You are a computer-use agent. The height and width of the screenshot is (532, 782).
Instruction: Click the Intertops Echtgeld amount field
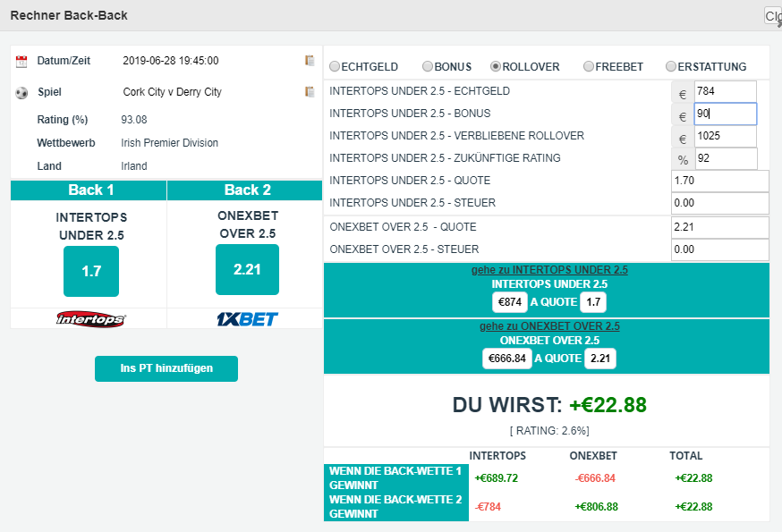pyautogui.click(x=725, y=91)
